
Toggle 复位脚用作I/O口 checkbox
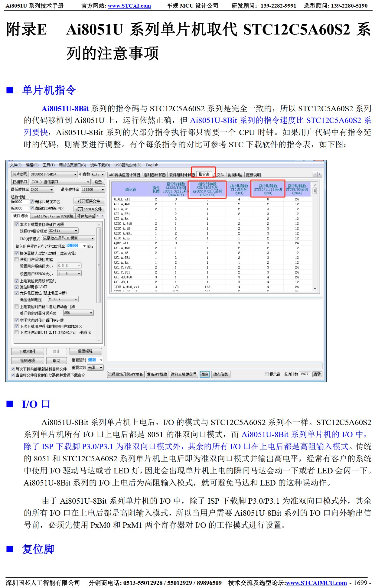17,287
